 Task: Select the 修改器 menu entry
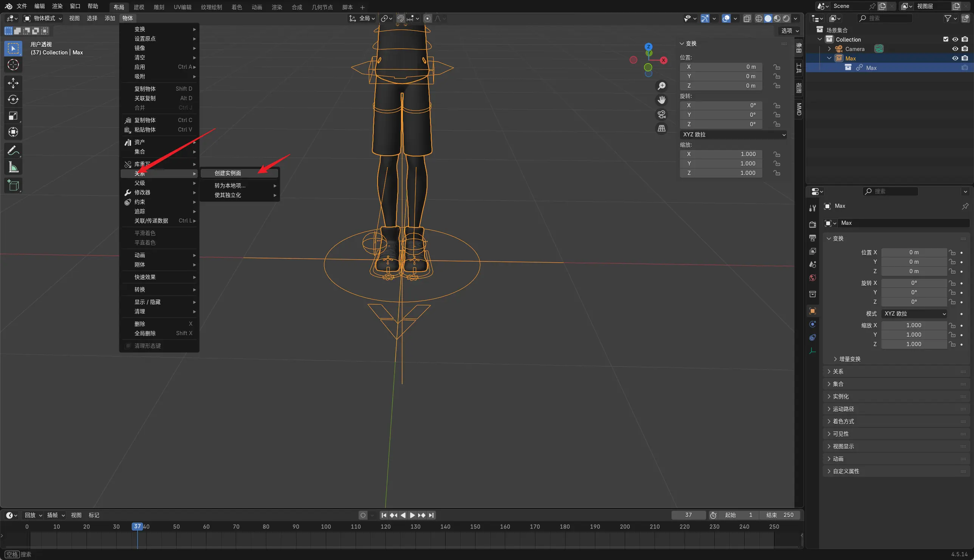(x=159, y=192)
